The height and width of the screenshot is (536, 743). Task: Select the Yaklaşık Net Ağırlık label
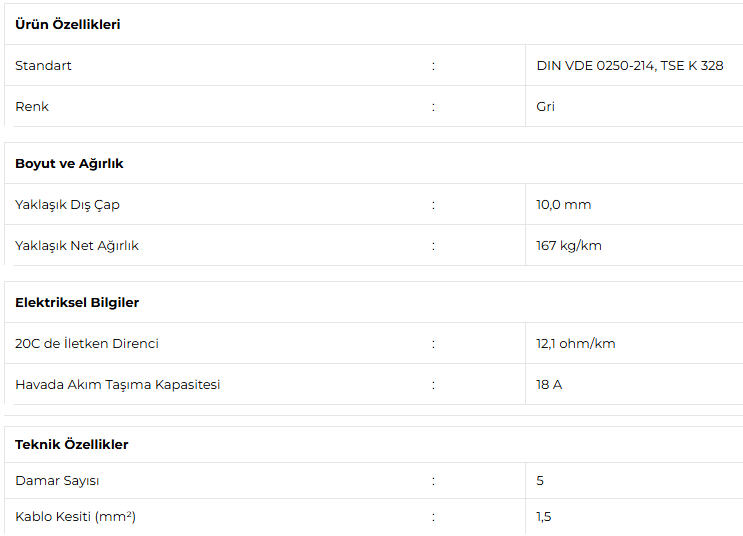click(x=77, y=246)
